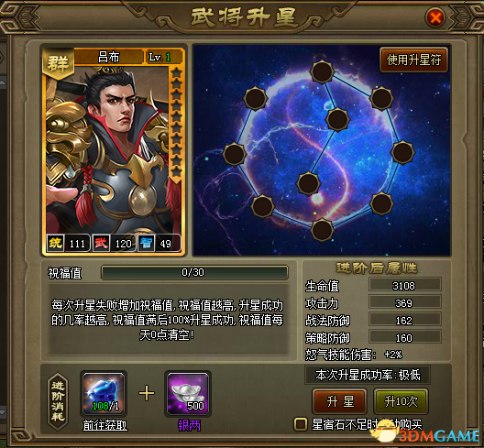Click the far-right constellation star node
The image size is (484, 448).
pyautogui.click(x=402, y=152)
